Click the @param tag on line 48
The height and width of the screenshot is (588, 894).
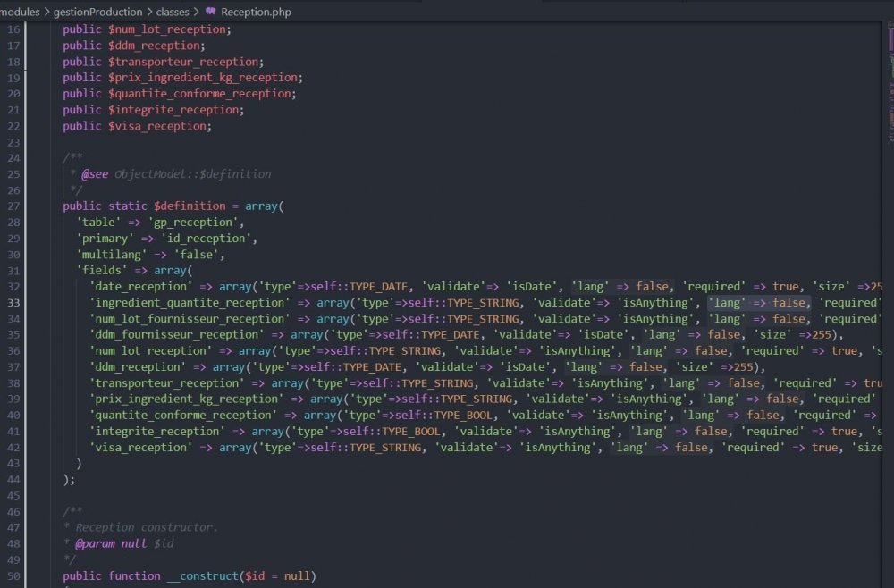click(95, 544)
